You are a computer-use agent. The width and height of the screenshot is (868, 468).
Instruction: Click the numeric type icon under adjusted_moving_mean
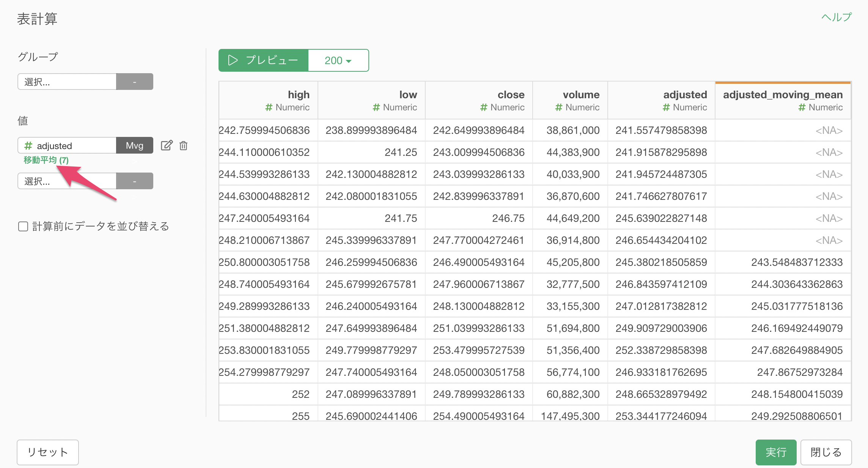(802, 108)
